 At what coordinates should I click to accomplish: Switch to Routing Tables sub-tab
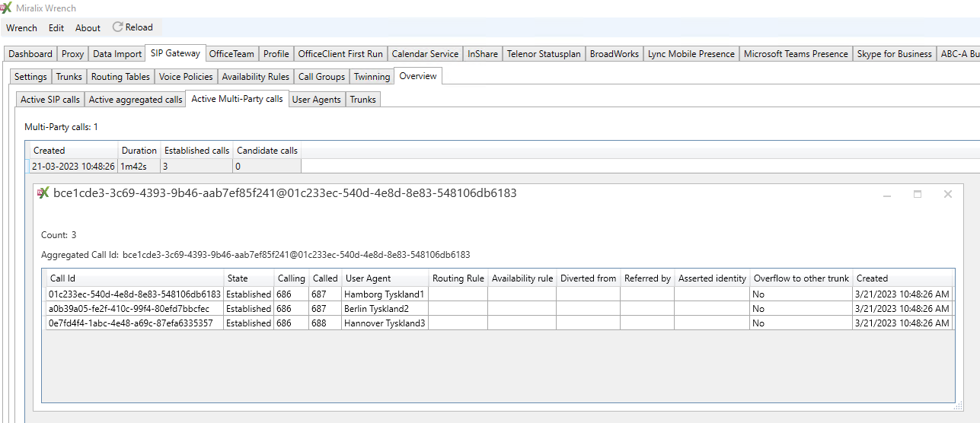(120, 77)
